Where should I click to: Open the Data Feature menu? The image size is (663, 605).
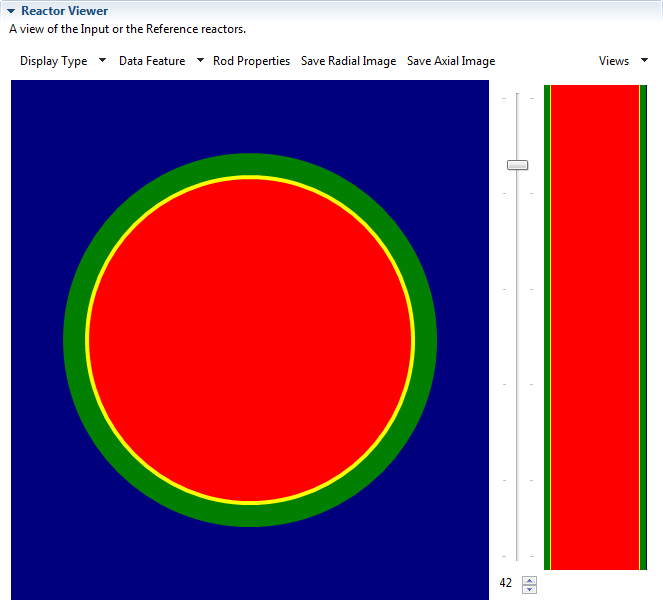(x=152, y=61)
